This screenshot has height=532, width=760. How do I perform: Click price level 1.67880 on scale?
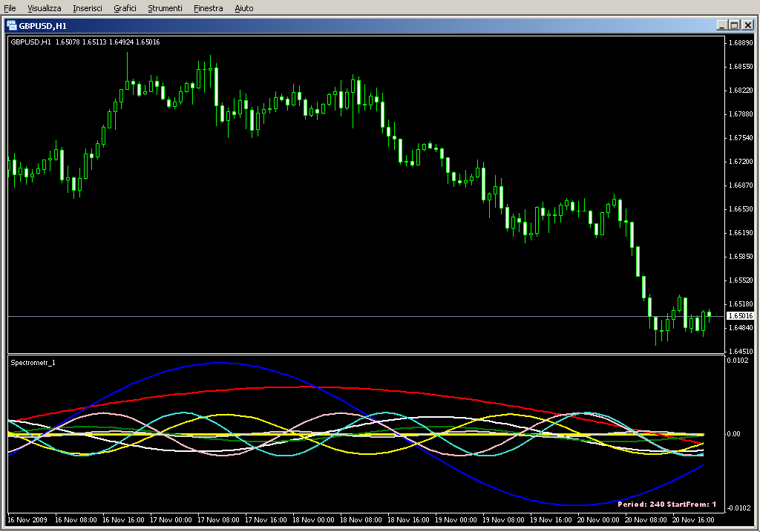coord(741,114)
